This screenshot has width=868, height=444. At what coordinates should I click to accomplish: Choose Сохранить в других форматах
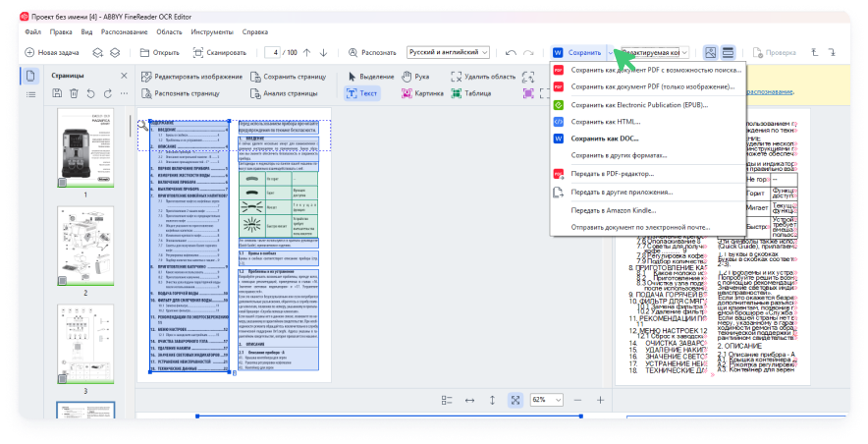point(648,155)
